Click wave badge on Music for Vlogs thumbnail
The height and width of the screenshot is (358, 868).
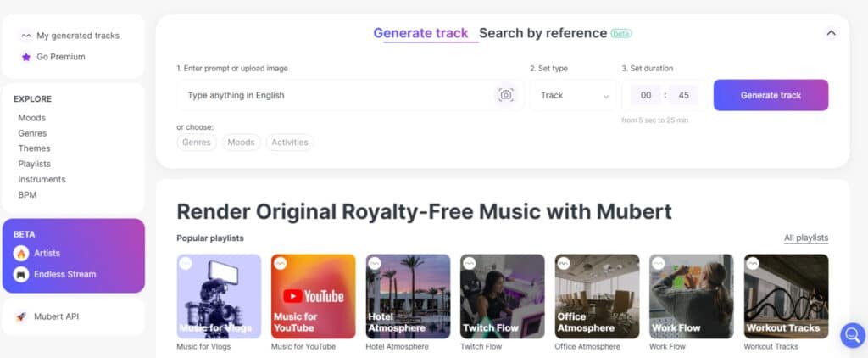coord(186,263)
